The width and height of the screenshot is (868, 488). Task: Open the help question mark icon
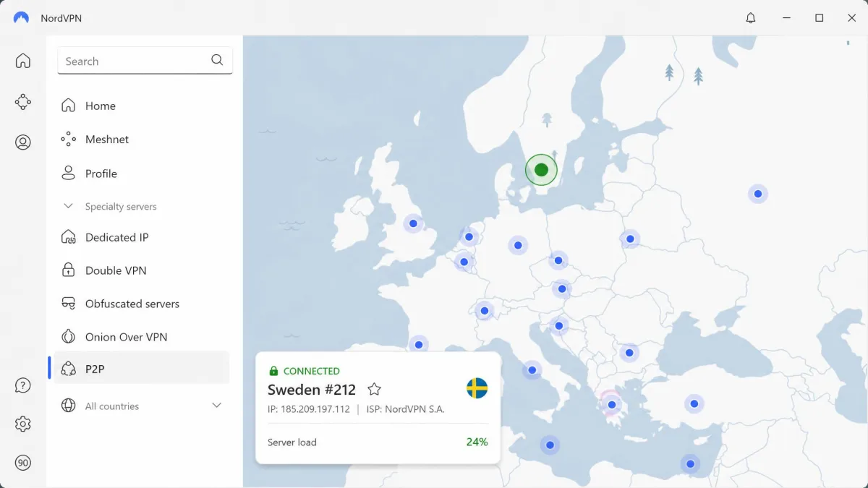click(x=23, y=385)
